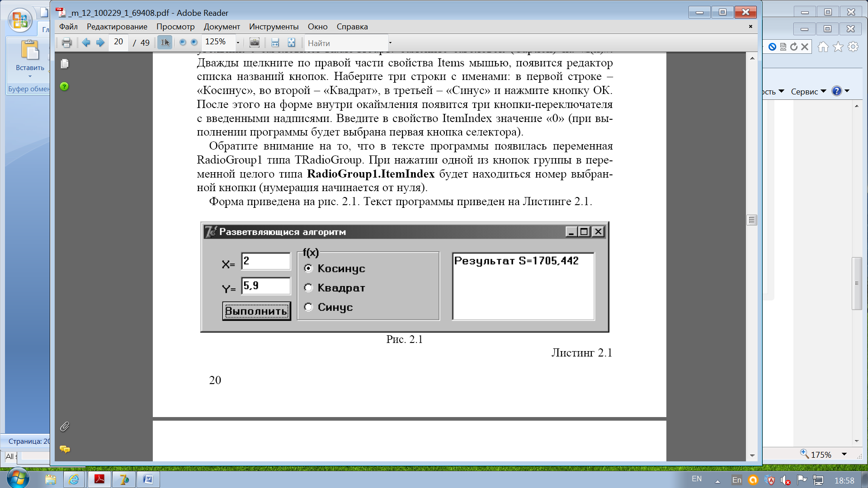Select the Косинус radio button

[307, 267]
